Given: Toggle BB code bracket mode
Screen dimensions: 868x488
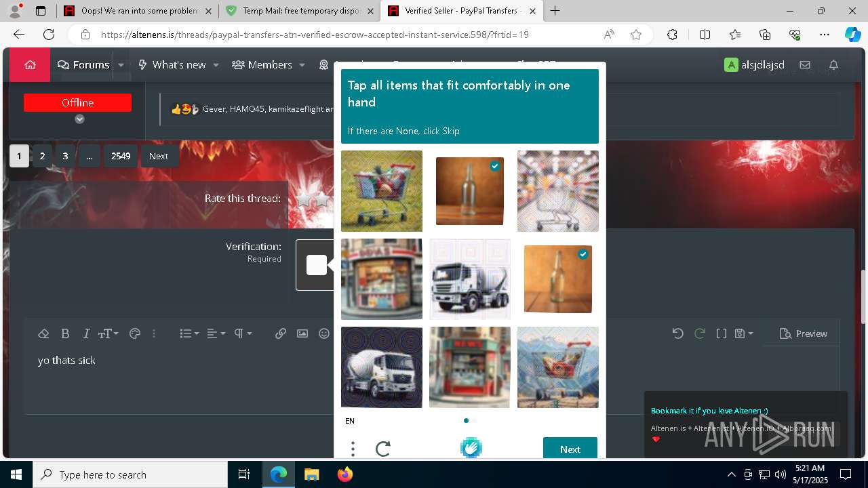Looking at the screenshot, I should coord(722,333).
